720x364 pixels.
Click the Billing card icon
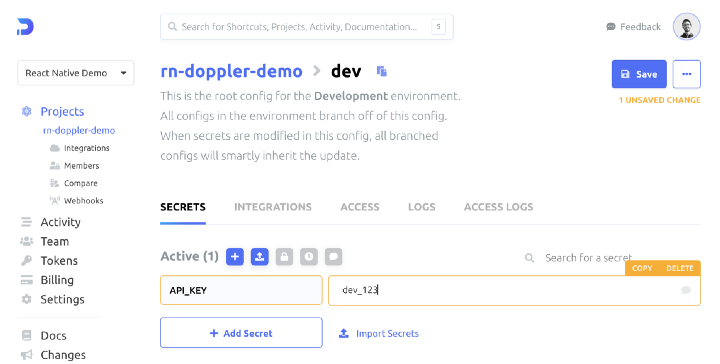click(x=27, y=280)
